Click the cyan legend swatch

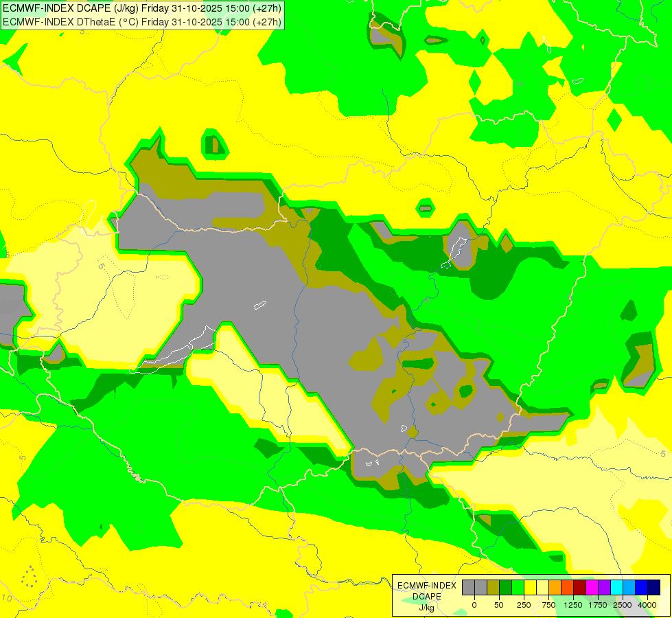click(616, 587)
